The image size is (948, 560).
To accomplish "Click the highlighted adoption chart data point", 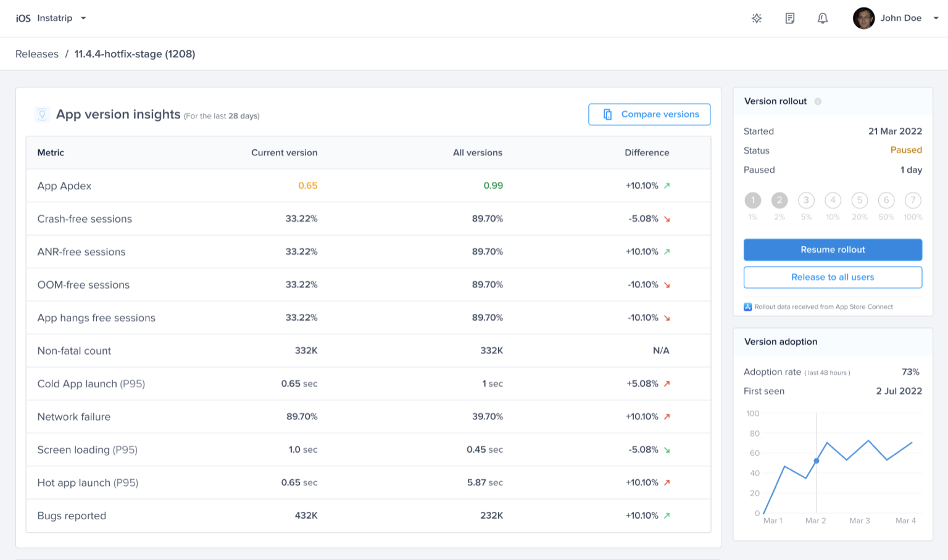I will coord(817,461).
